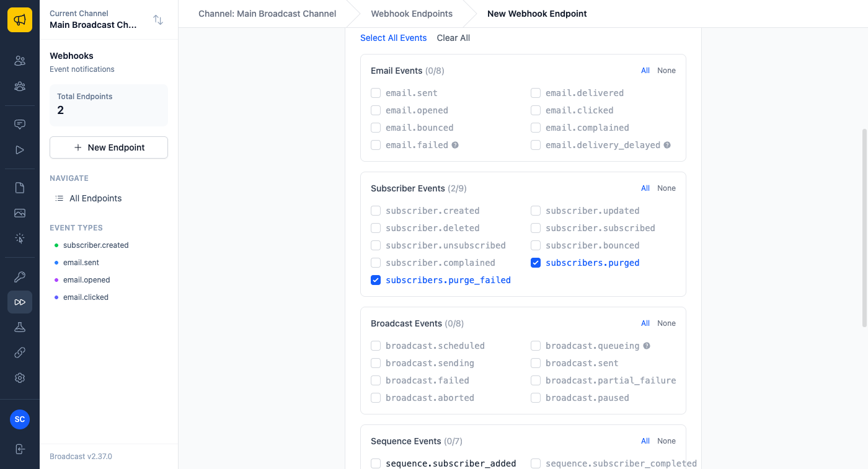
Task: Click the New Endpoint button
Action: tap(108, 147)
